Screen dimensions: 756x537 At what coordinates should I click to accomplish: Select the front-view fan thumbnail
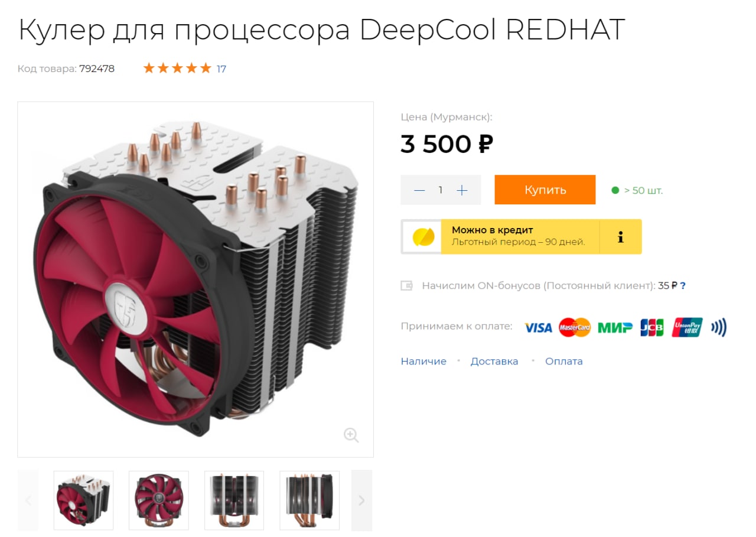159,500
